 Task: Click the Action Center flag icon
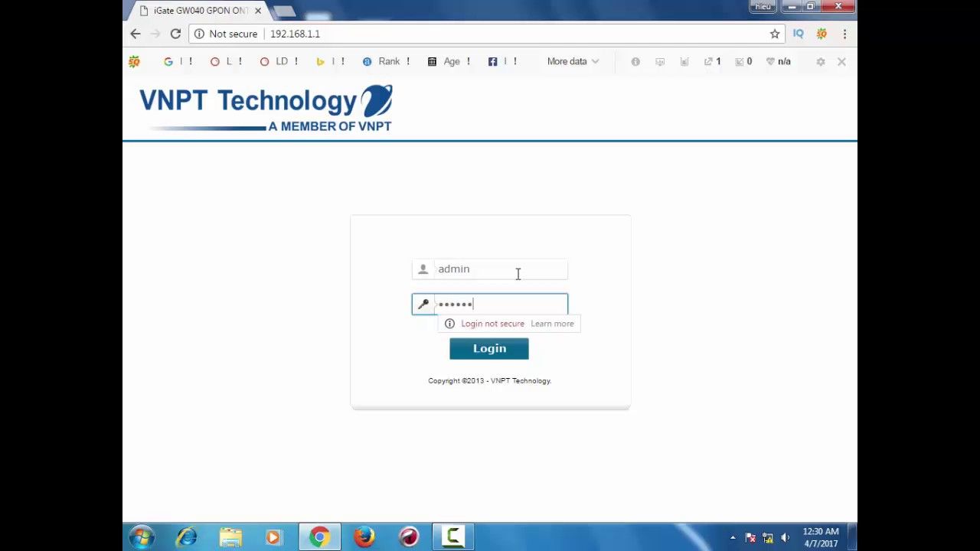(x=750, y=537)
